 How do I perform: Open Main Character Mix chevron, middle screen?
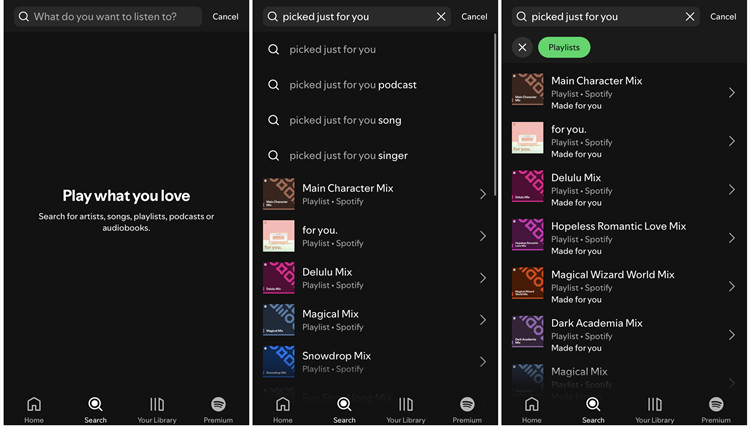(x=483, y=194)
